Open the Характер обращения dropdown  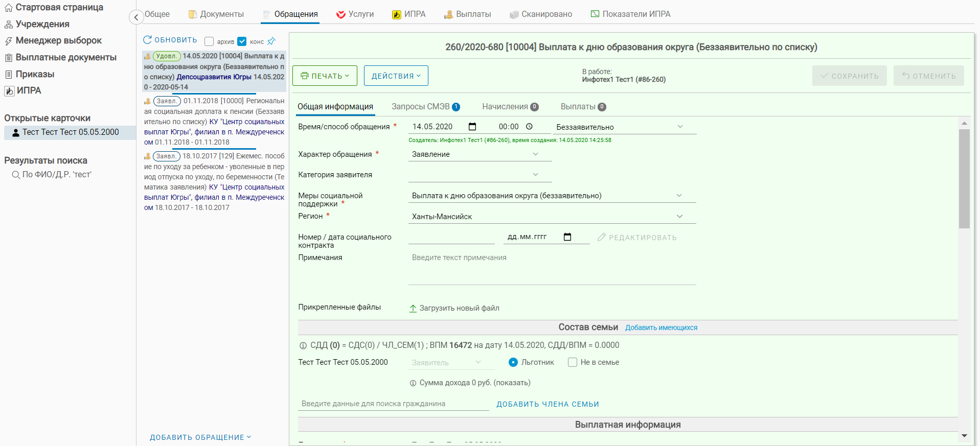coord(480,154)
